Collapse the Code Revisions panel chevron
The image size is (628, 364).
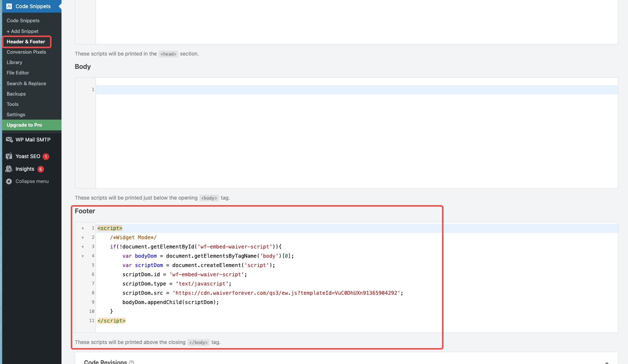click(607, 362)
